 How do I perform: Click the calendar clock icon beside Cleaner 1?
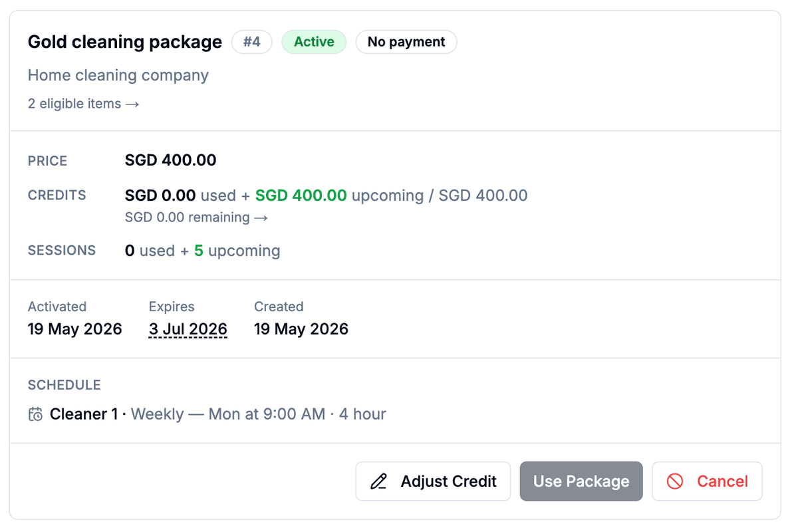pos(36,414)
